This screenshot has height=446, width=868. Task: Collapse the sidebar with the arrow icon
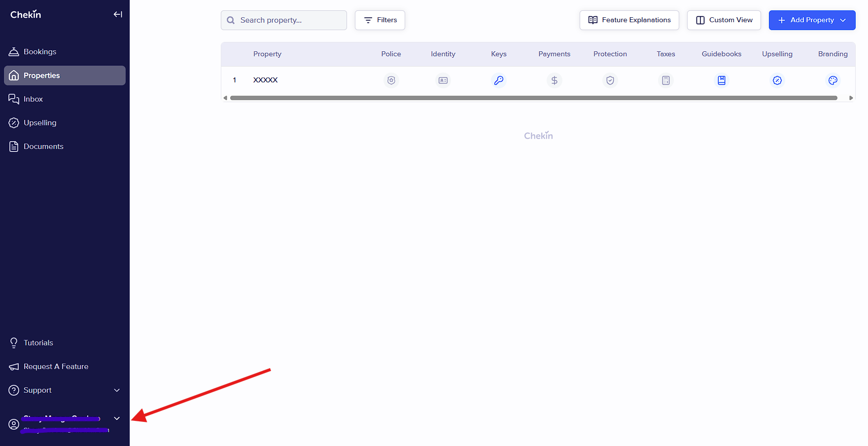(118, 14)
